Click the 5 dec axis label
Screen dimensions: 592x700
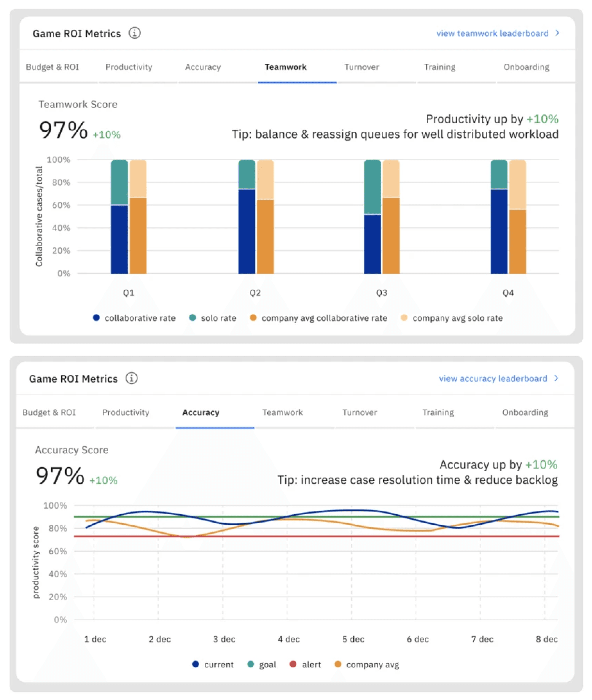click(x=353, y=639)
